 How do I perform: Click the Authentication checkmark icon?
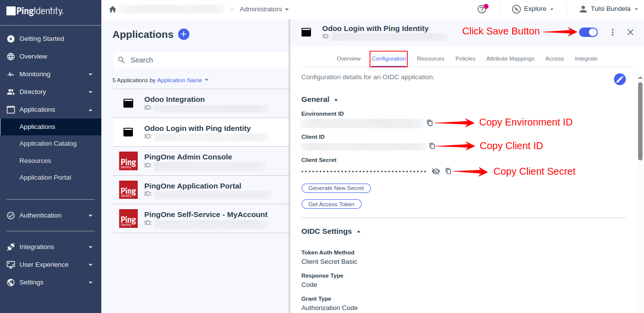[11, 216]
